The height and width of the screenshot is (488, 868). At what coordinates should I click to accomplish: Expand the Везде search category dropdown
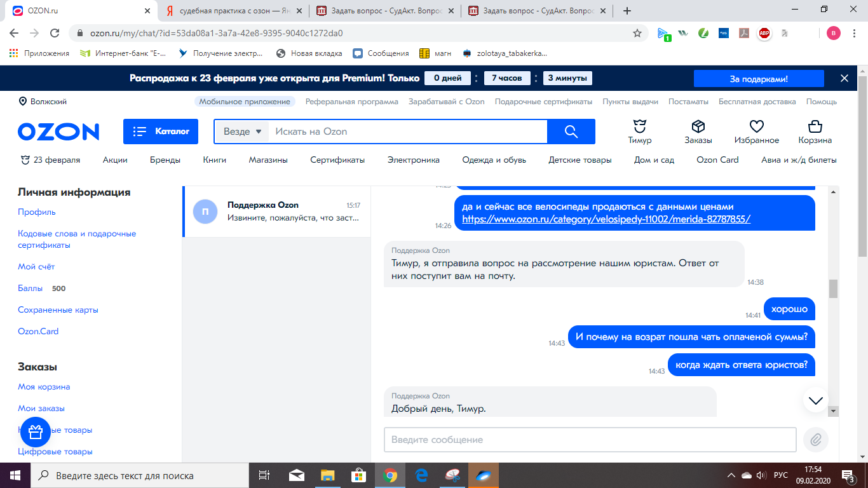point(242,132)
